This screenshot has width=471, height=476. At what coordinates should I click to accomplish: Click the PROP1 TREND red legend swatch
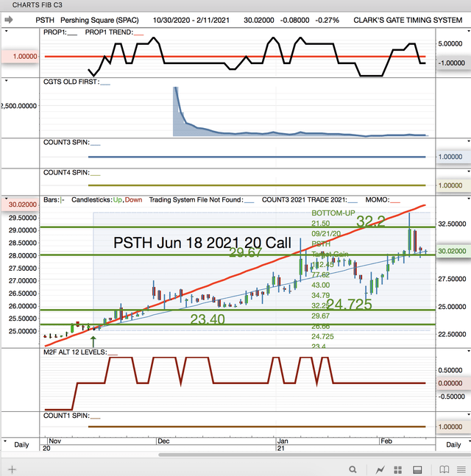coord(138,35)
